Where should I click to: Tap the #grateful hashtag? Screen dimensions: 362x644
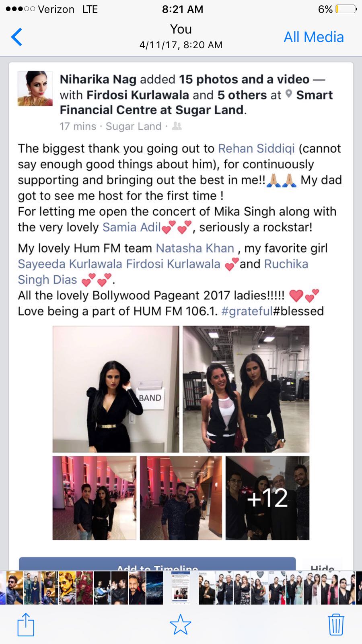click(x=247, y=311)
